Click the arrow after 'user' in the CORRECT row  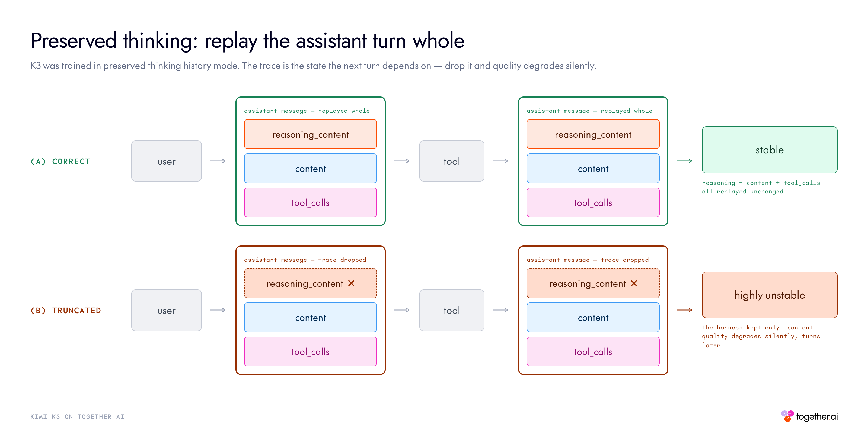(x=218, y=161)
